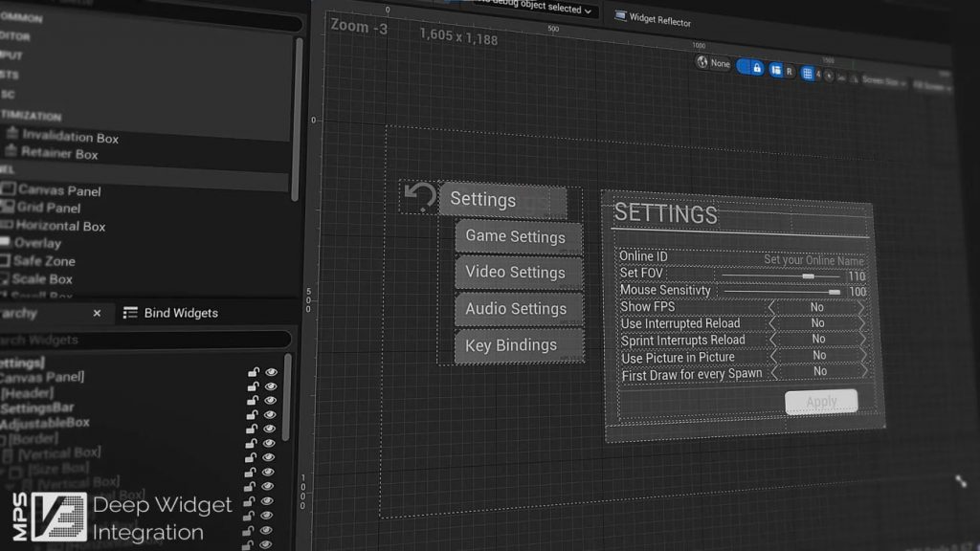Select Safe Zone in the palette

[x=37, y=260]
